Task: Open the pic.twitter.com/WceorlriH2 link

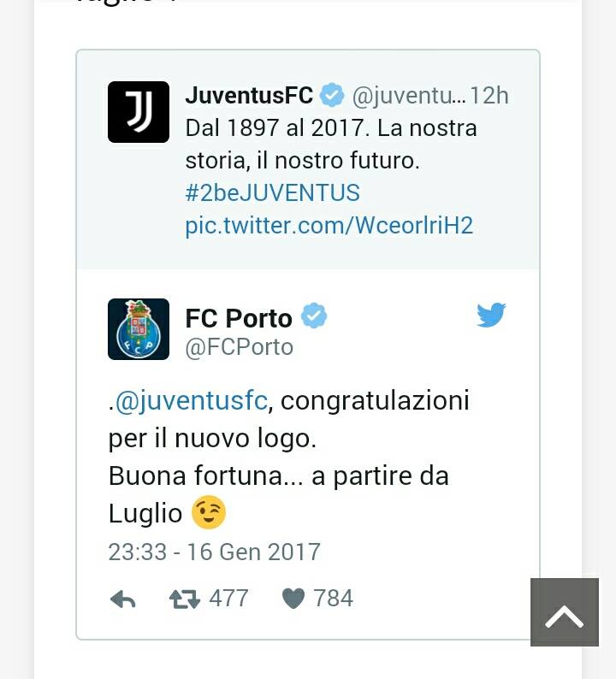Action: pos(329,225)
